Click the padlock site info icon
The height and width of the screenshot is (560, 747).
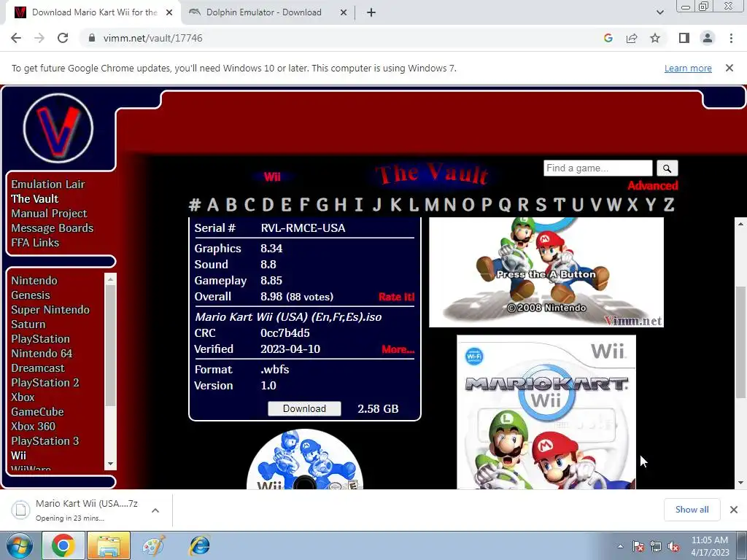[x=92, y=38]
